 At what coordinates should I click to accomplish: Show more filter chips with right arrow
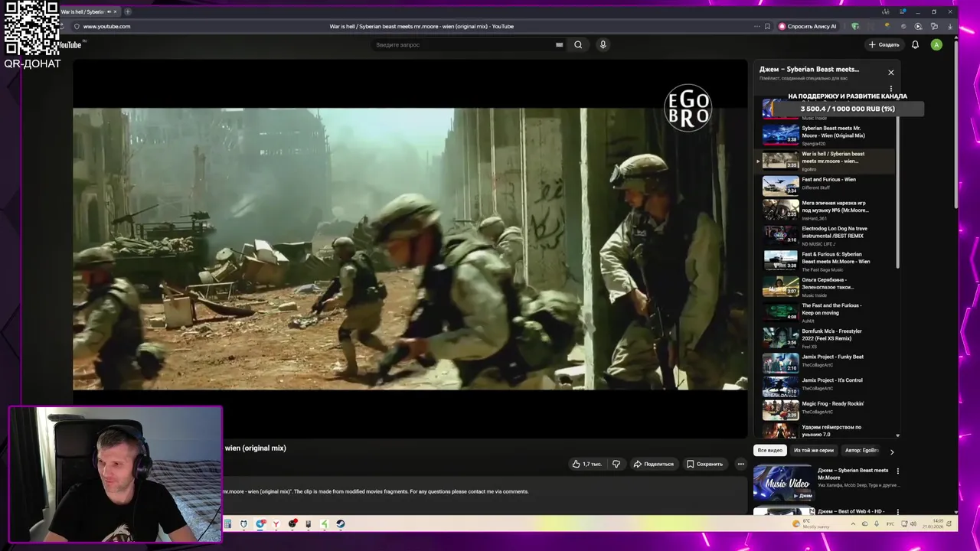point(891,452)
